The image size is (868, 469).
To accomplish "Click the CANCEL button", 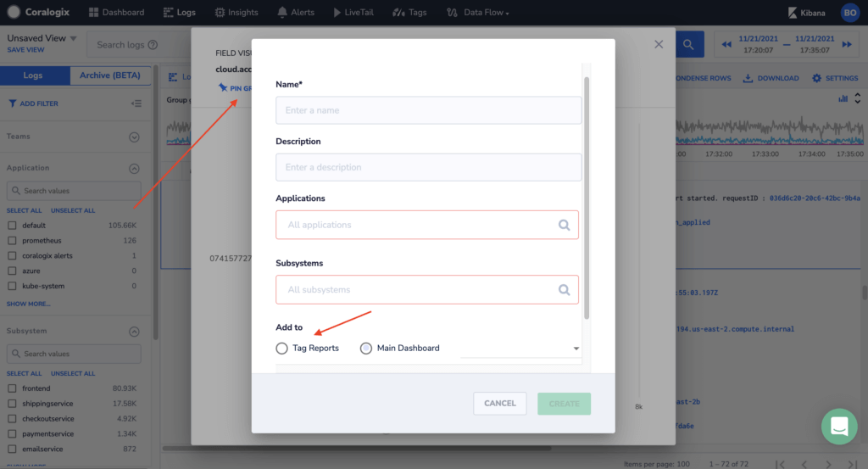I will coord(500,403).
